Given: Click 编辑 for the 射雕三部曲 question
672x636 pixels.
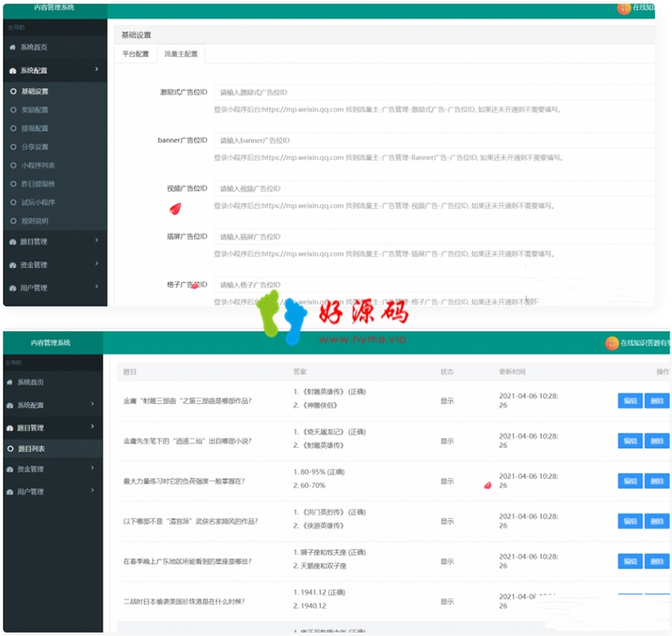Looking at the screenshot, I should [x=630, y=401].
